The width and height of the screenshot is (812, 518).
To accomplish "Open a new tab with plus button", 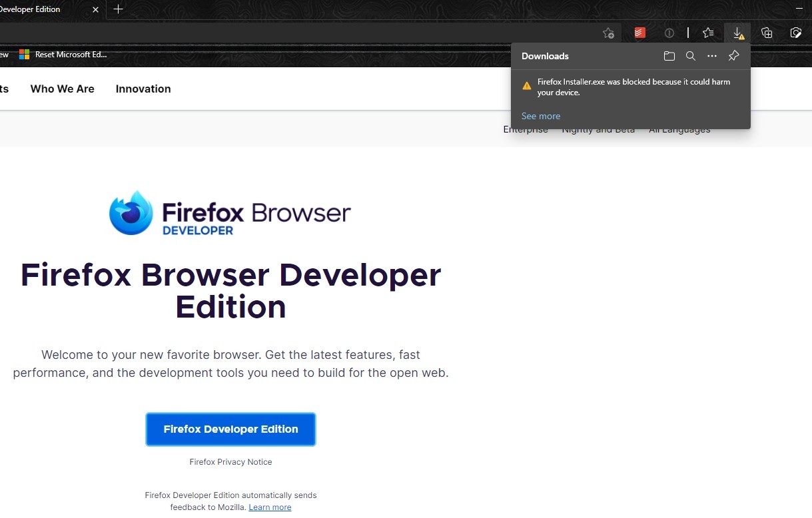I will click(x=118, y=9).
